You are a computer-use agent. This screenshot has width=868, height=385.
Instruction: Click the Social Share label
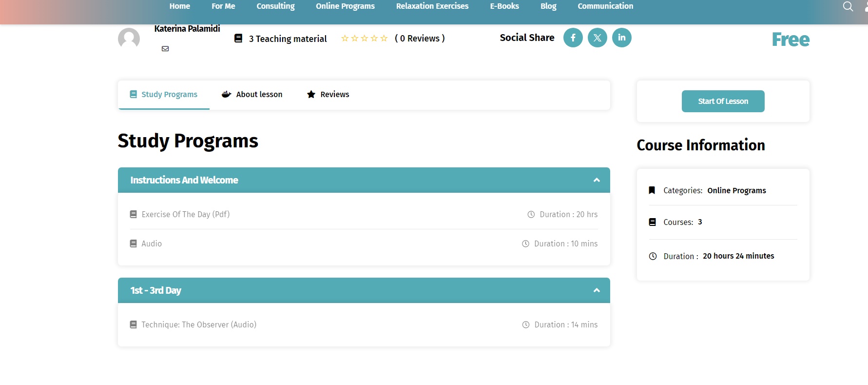point(527,38)
